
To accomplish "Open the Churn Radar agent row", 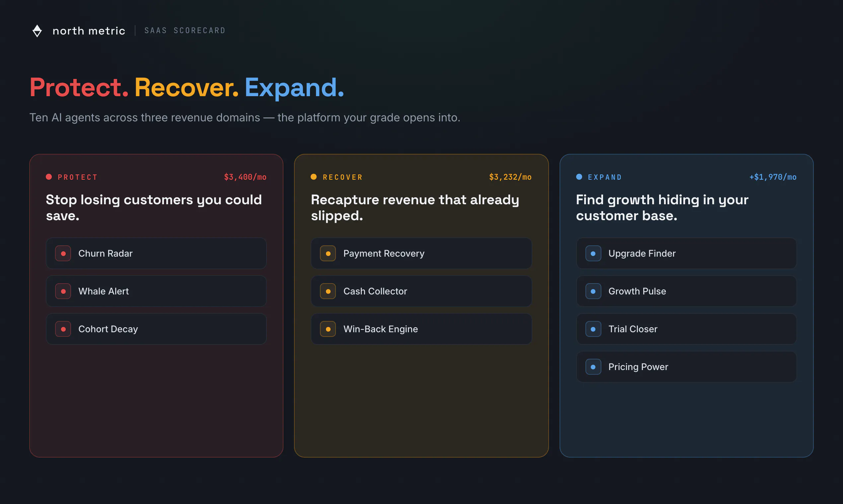I will (x=156, y=253).
